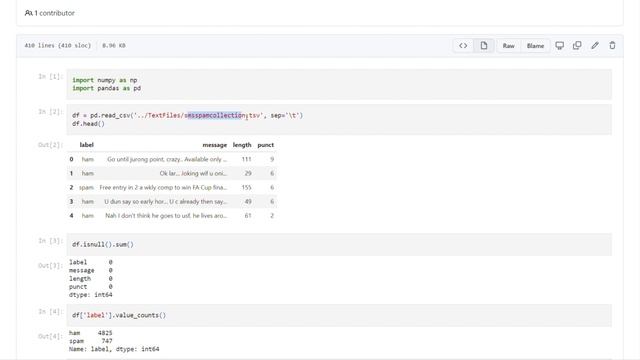The width and height of the screenshot is (640, 360).
Task: Delete this file with trash icon
Action: point(612,46)
